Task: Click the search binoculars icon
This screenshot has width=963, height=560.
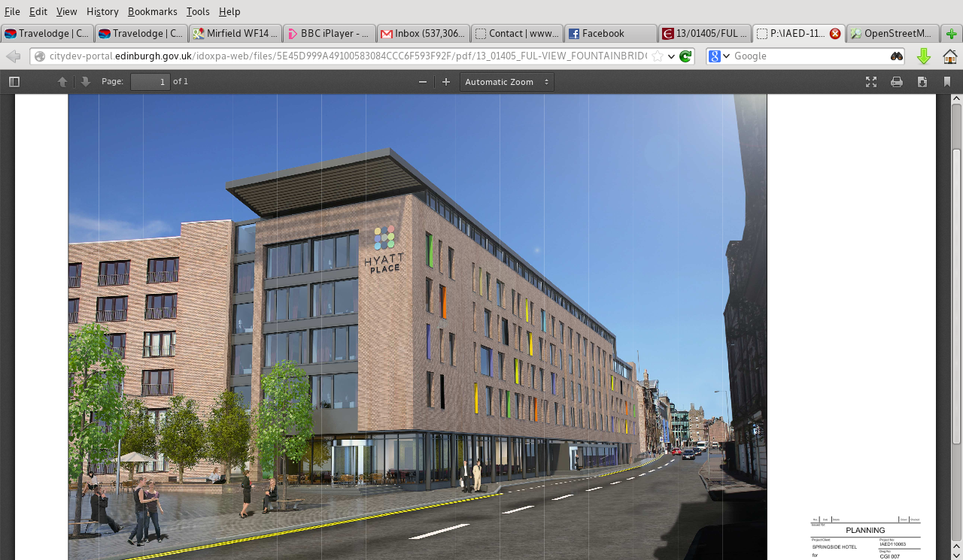Action: tap(897, 56)
